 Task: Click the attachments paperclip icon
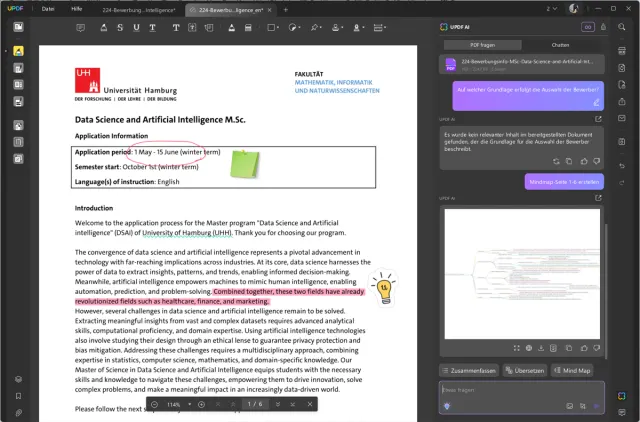[18, 412]
